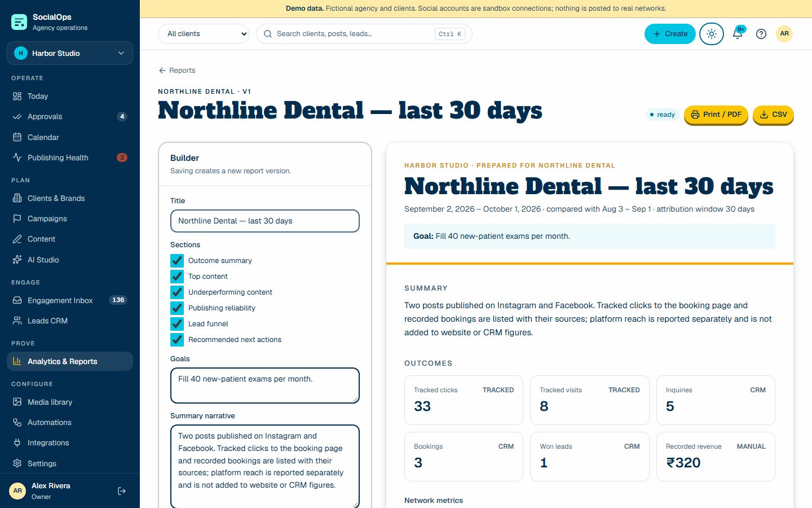812x508 pixels.
Task: Open the AR account avatar in top bar
Action: pos(784,34)
